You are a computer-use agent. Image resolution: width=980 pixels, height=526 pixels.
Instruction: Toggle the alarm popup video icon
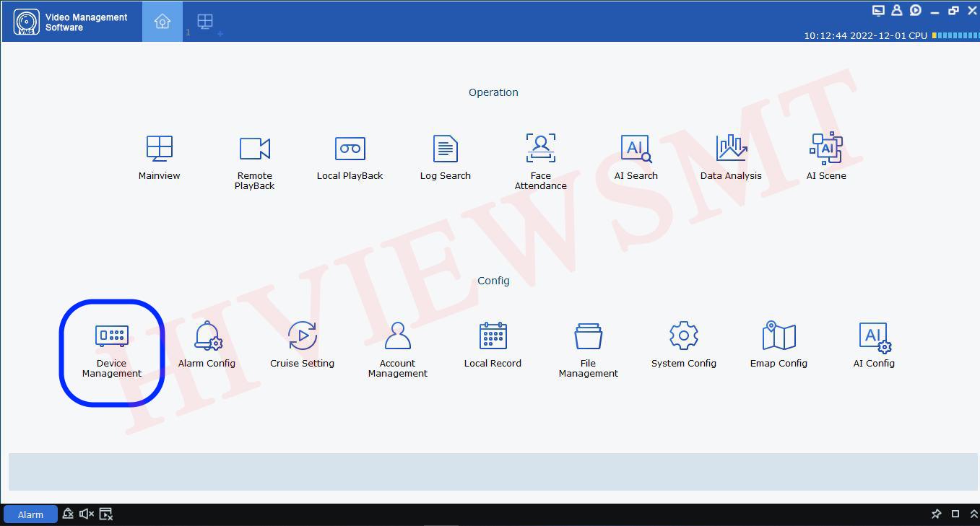click(106, 514)
